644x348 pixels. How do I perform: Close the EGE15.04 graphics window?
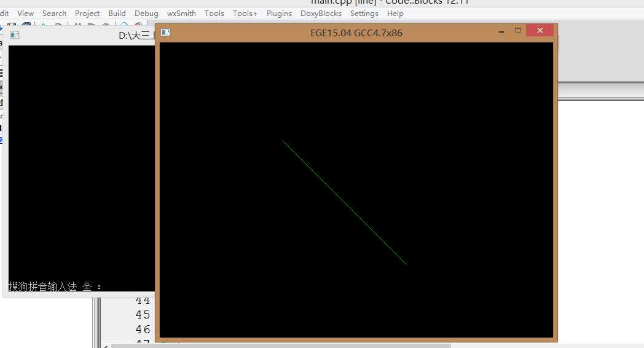540,30
